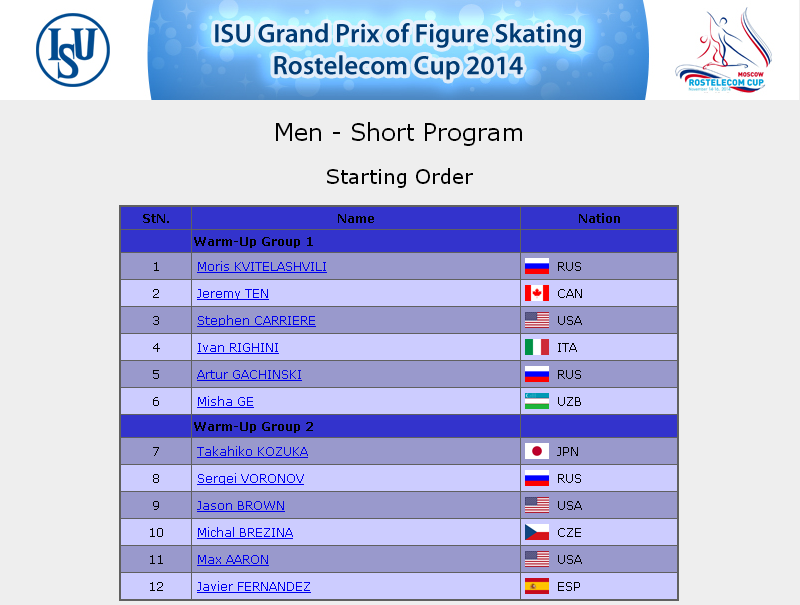Open Jason BROWN's profile link
Image resolution: width=800 pixels, height=605 pixels.
pos(241,506)
